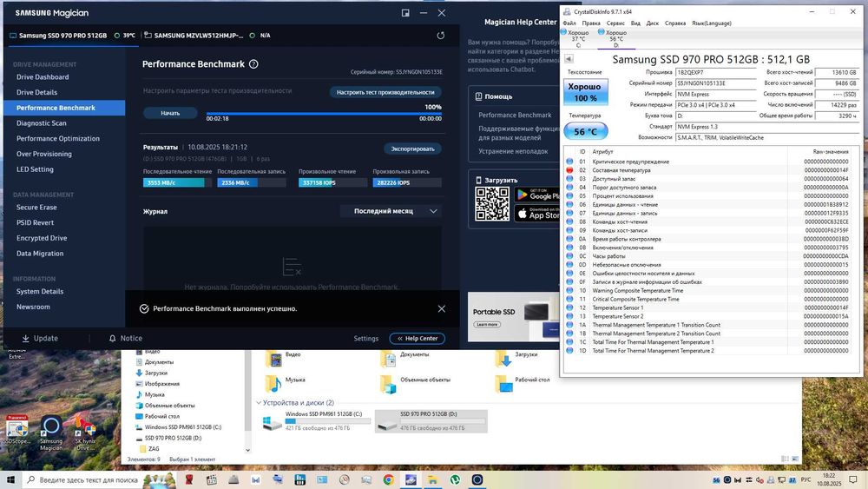Click Performance Benchmark link in Help Center
The width and height of the screenshot is (868, 489).
[x=515, y=116]
